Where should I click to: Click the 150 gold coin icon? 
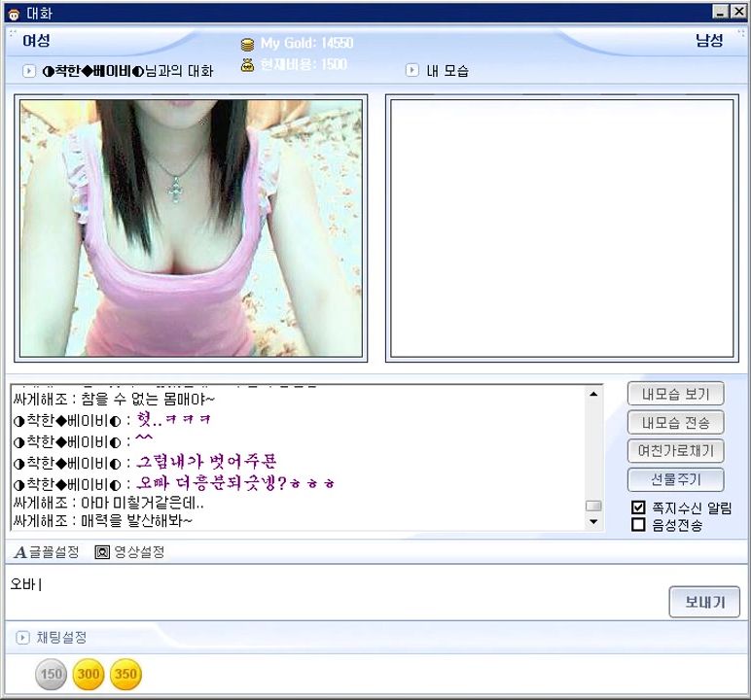pyautogui.click(x=52, y=674)
